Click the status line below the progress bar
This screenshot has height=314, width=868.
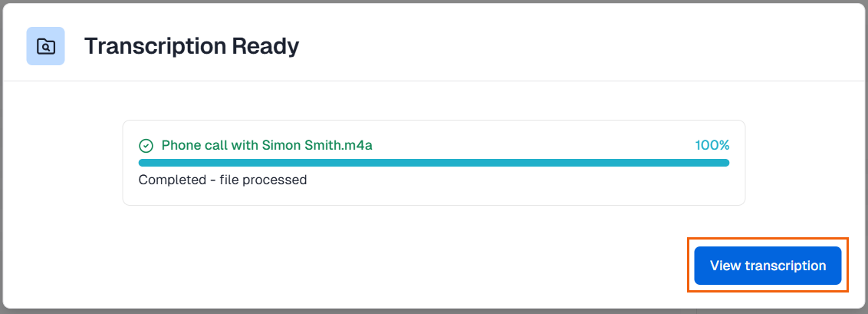[x=222, y=180]
